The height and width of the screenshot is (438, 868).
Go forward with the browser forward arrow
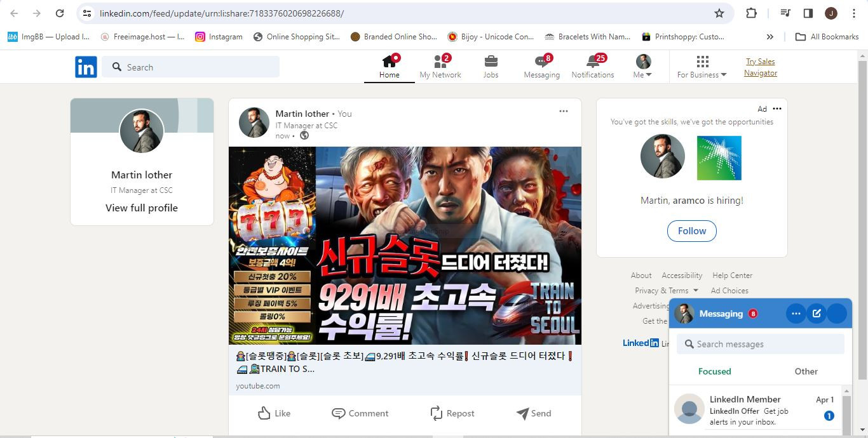tap(37, 13)
